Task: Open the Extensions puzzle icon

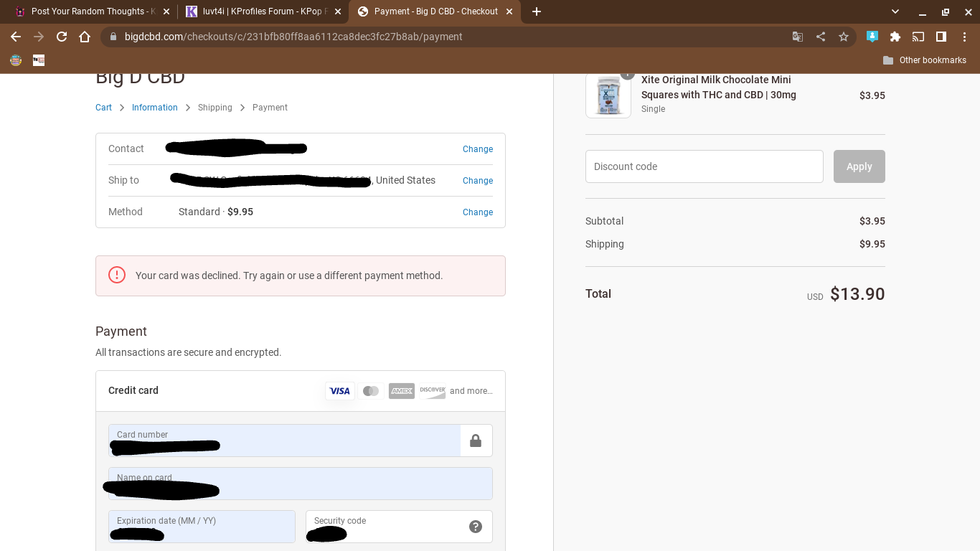Action: click(895, 37)
